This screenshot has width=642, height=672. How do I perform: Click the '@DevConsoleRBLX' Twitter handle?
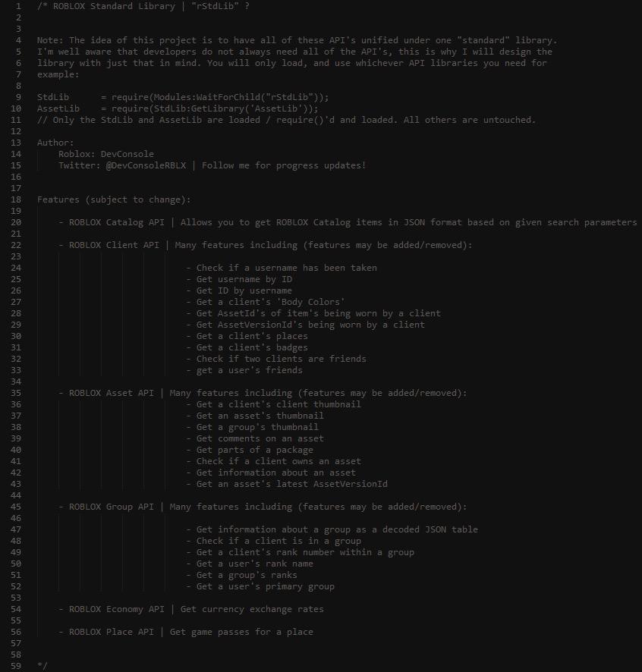[x=146, y=165]
